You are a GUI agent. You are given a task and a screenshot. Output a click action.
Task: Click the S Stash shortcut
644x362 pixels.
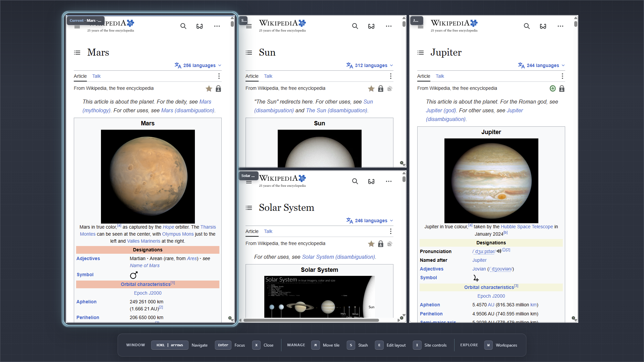tap(358, 345)
